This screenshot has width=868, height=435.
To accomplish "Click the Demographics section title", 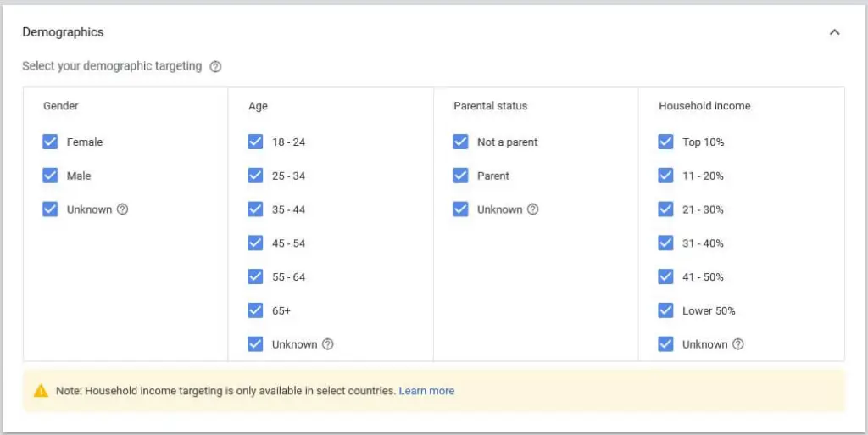I will (63, 32).
